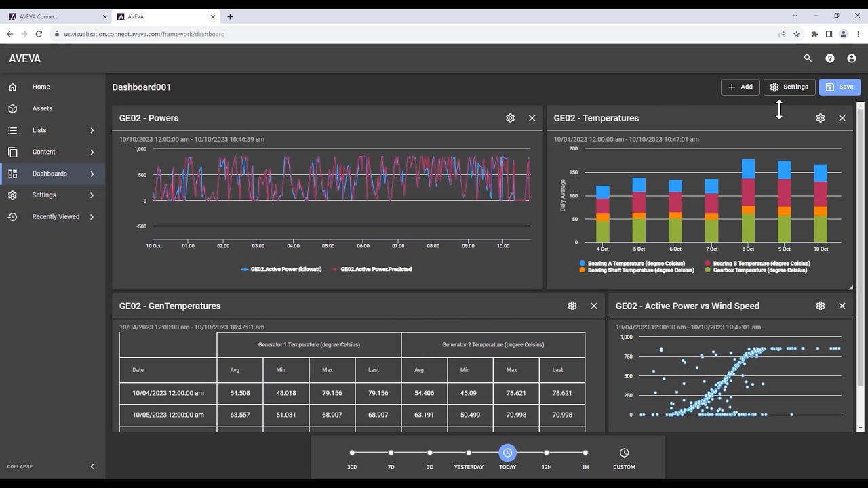Open GE02 - Powers widget settings gear
This screenshot has height=488, width=868.
point(510,118)
